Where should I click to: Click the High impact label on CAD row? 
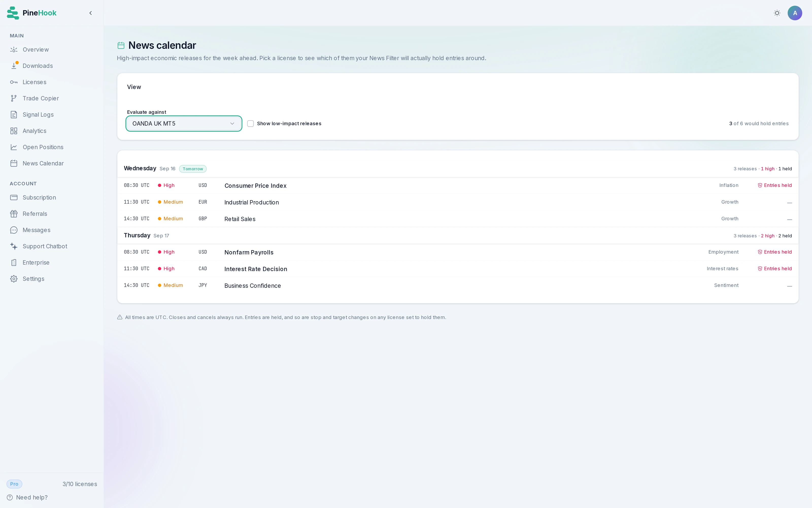(x=169, y=269)
